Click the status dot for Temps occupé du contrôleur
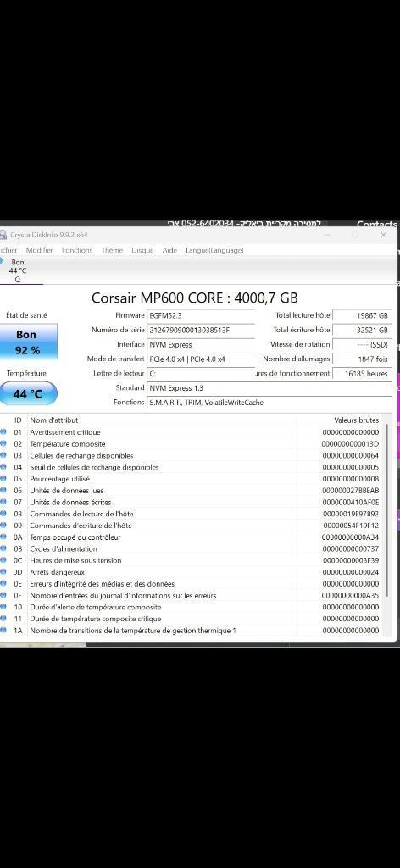 (x=3, y=537)
